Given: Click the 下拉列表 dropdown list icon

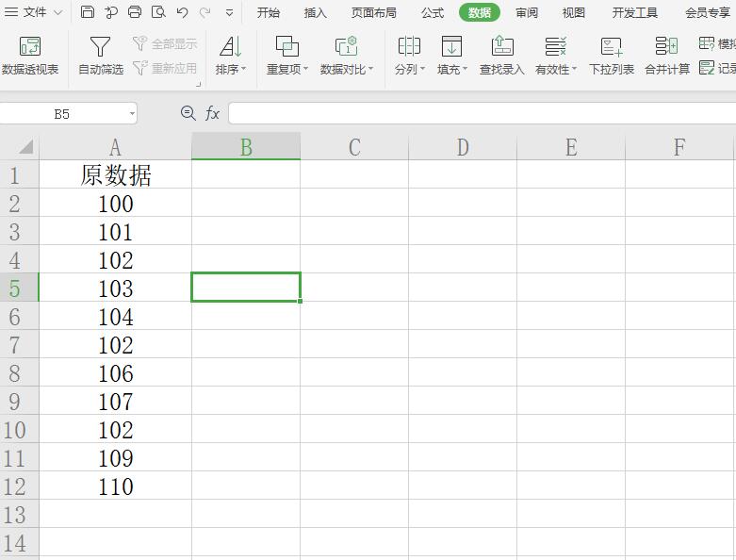Looking at the screenshot, I should click(x=611, y=46).
